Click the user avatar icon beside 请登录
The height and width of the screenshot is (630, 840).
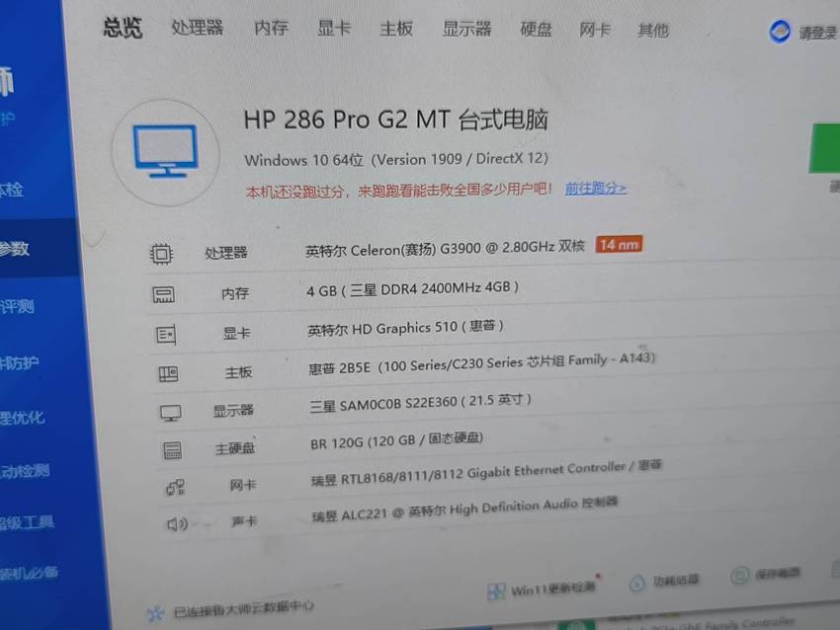click(780, 32)
